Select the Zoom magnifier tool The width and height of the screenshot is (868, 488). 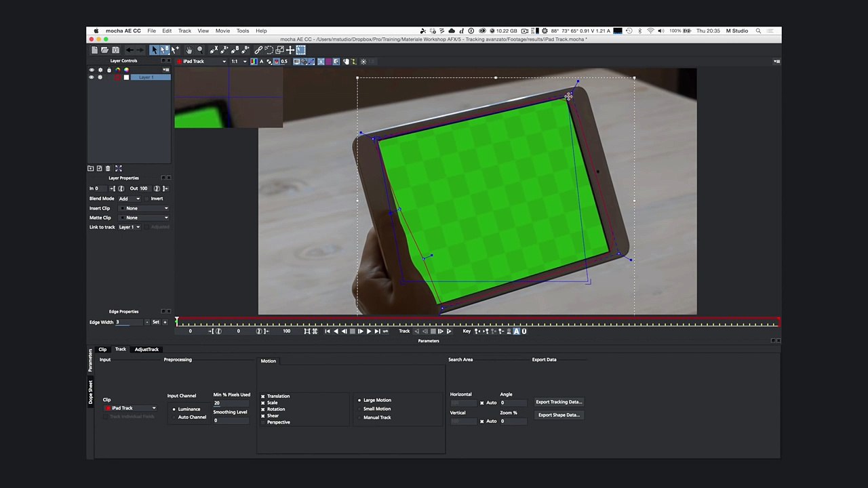pyautogui.click(x=200, y=50)
